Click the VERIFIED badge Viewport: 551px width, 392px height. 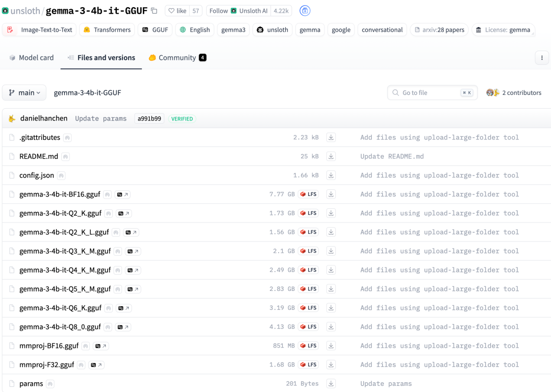coord(182,119)
